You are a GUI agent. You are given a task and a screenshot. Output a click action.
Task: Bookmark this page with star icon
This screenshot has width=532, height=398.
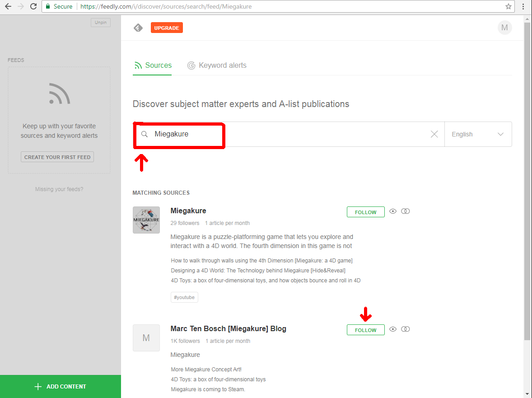508,6
